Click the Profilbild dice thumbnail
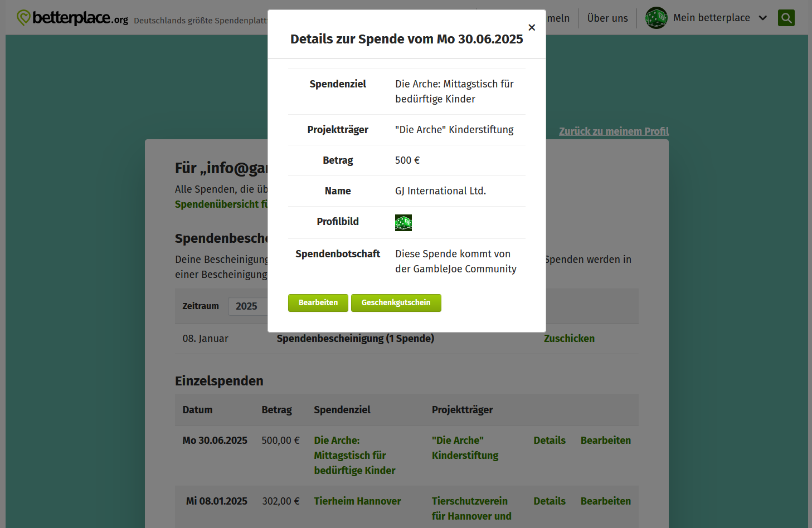Viewport: 812px width, 528px height. pos(403,223)
